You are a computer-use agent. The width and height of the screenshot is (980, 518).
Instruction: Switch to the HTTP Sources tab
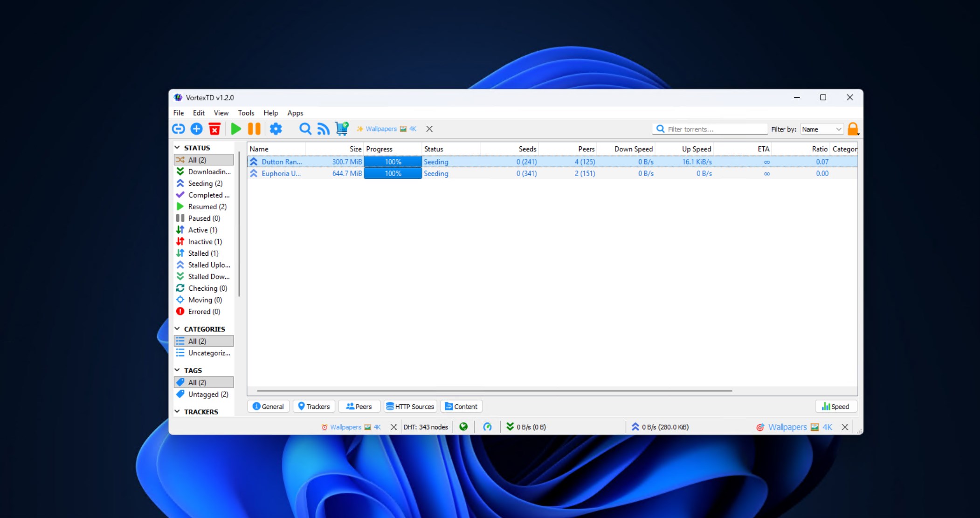click(410, 406)
